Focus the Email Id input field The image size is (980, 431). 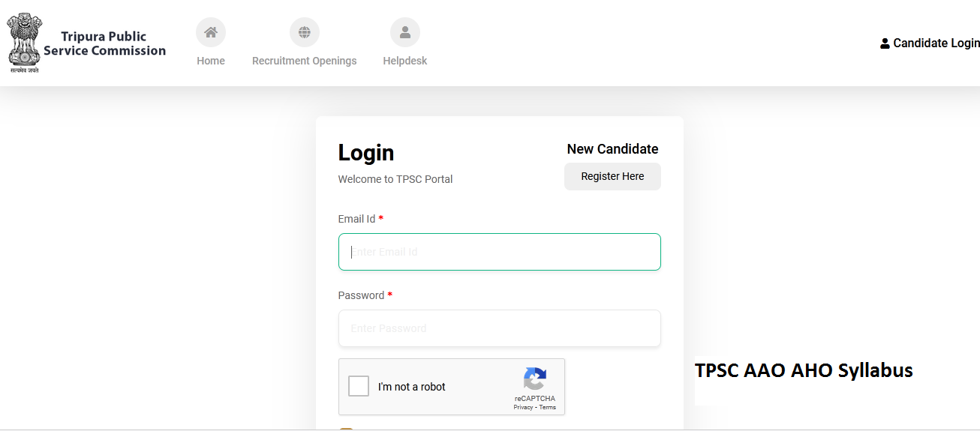[x=500, y=252]
